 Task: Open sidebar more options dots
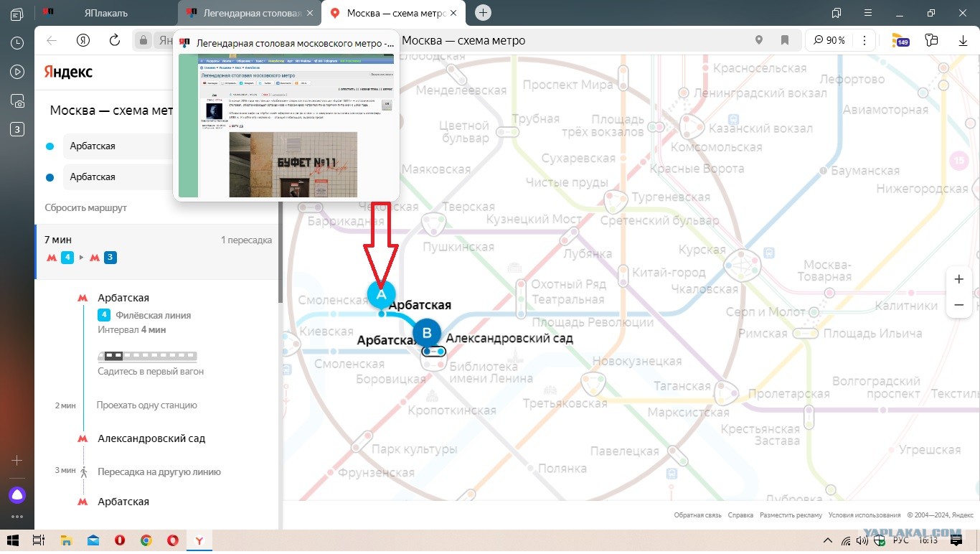coord(17,517)
